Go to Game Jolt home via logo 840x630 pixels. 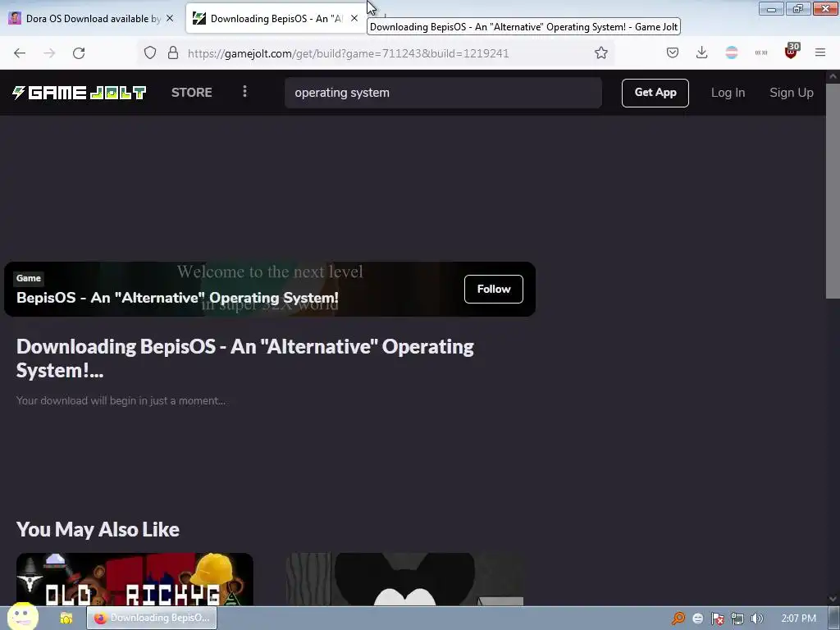pos(80,93)
